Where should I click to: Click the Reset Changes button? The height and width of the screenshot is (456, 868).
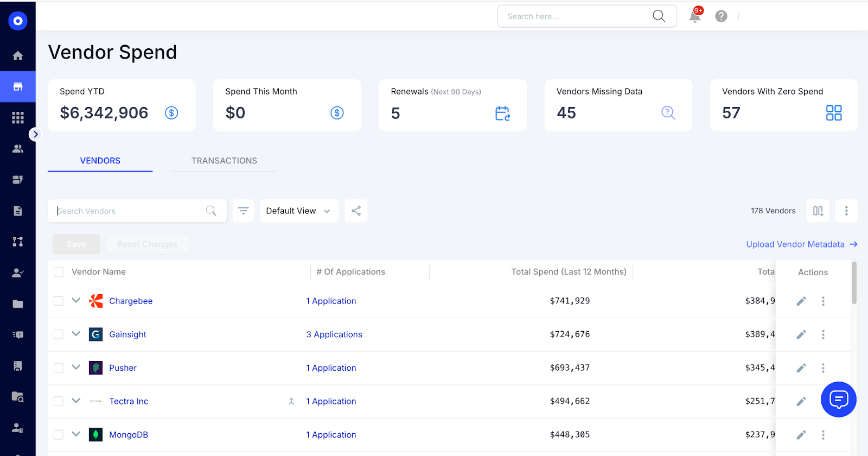(148, 244)
